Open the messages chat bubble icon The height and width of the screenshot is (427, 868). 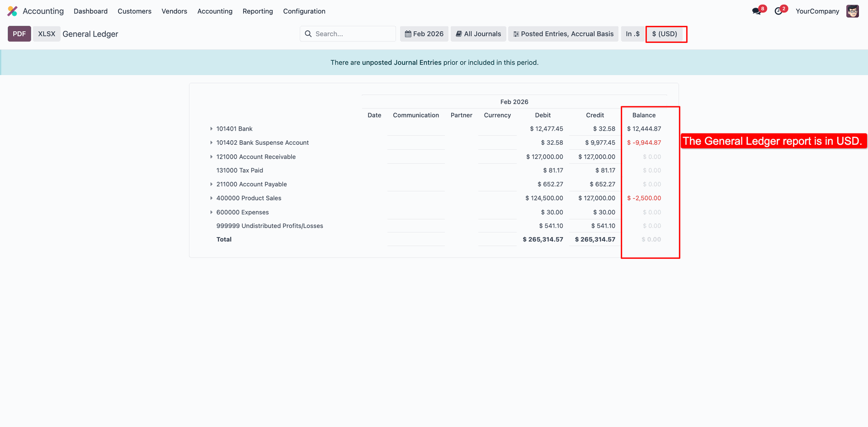coord(756,11)
